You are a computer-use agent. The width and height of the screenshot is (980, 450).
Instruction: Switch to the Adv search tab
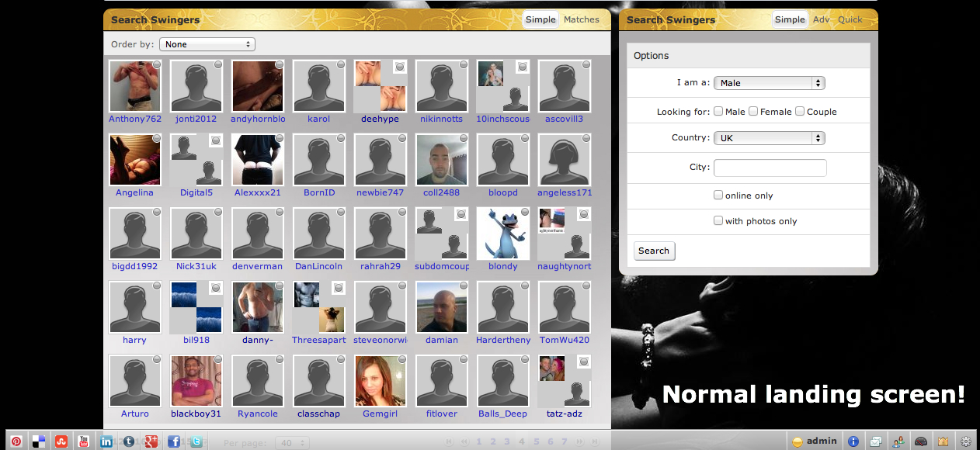[x=821, y=20]
